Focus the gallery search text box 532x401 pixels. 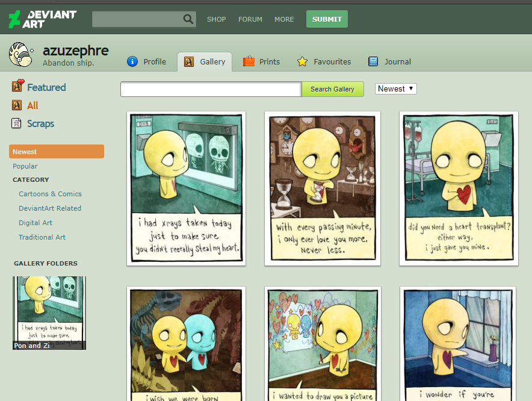coord(211,89)
